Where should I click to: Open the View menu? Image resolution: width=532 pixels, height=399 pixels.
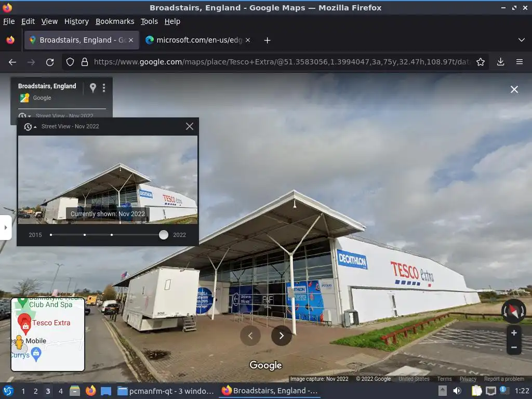(x=49, y=21)
